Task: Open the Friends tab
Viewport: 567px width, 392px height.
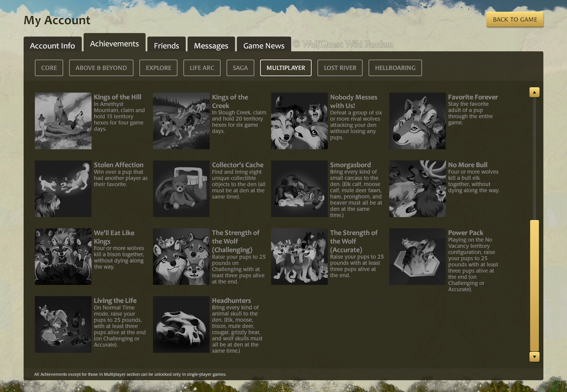Action: (x=166, y=45)
